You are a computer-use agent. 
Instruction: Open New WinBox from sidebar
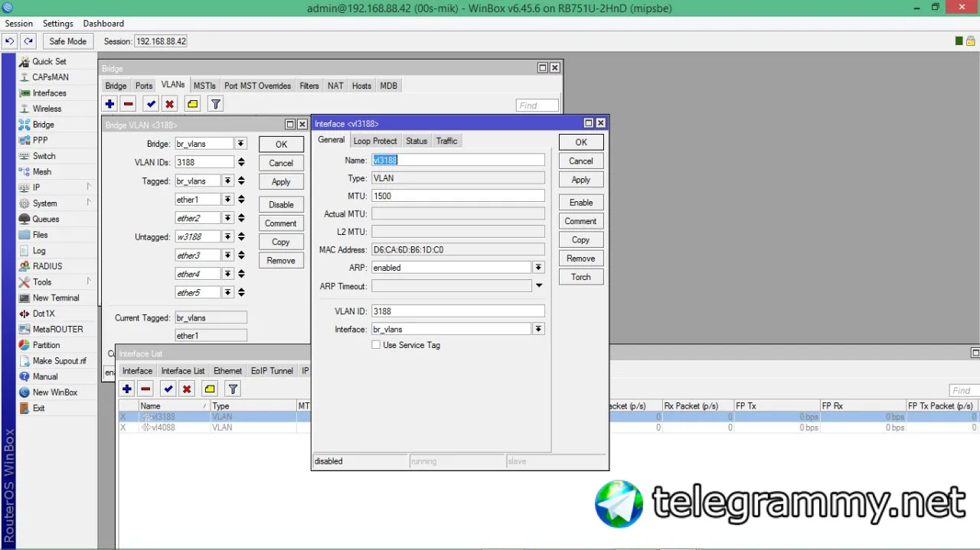coord(54,392)
